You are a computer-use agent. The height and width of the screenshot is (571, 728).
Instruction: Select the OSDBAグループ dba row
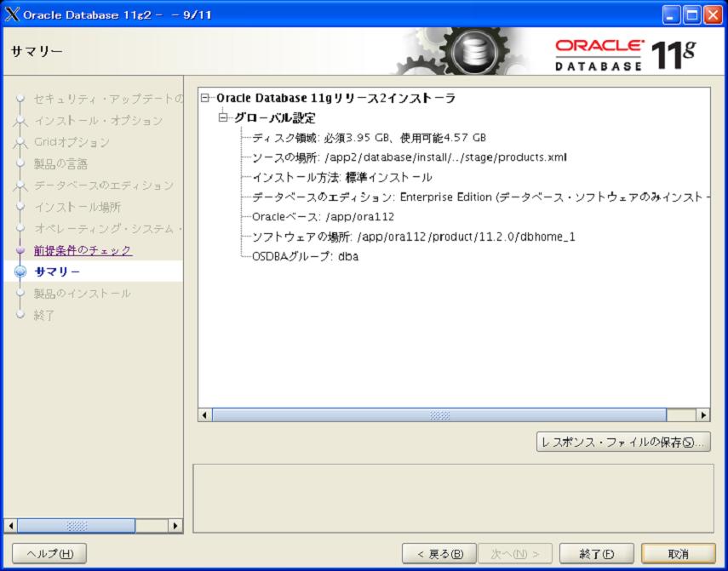click(x=305, y=256)
